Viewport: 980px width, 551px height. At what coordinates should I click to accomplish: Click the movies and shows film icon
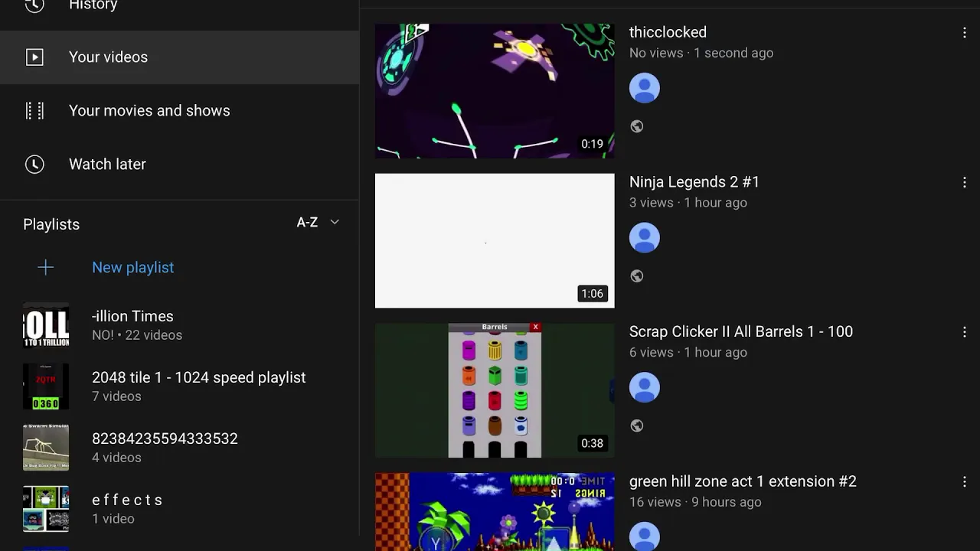click(34, 111)
